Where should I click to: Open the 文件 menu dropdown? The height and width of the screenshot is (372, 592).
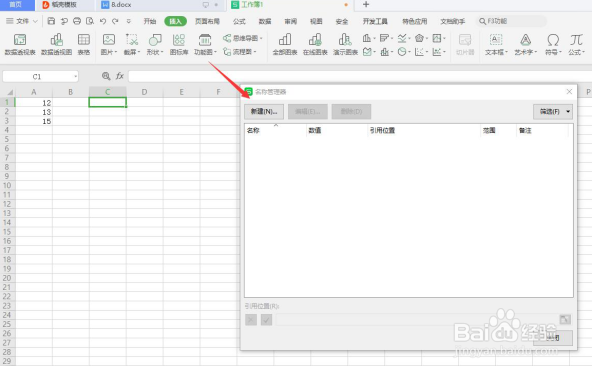pos(22,21)
